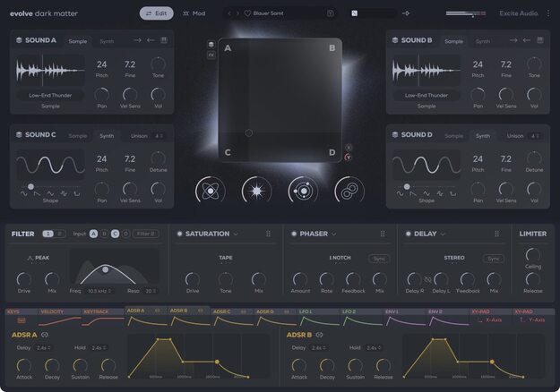Click the orbit planet macro knob icon
Screen dimensions: 560x392
point(303,192)
